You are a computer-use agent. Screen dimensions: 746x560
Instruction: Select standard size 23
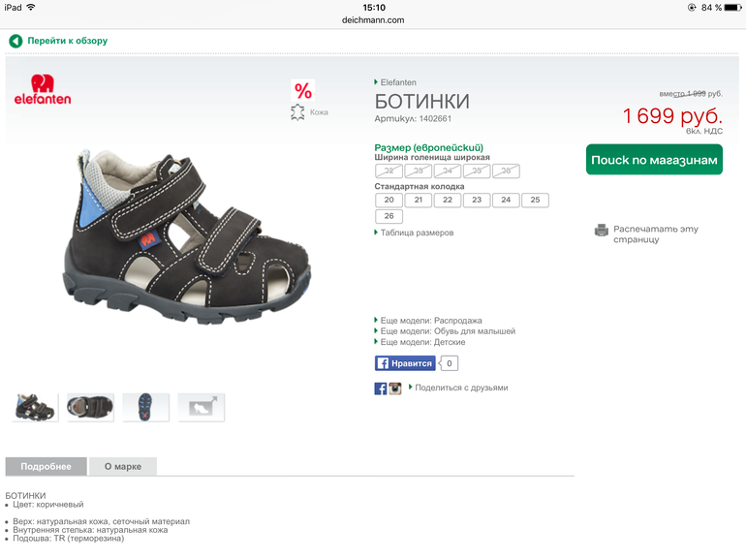476,201
